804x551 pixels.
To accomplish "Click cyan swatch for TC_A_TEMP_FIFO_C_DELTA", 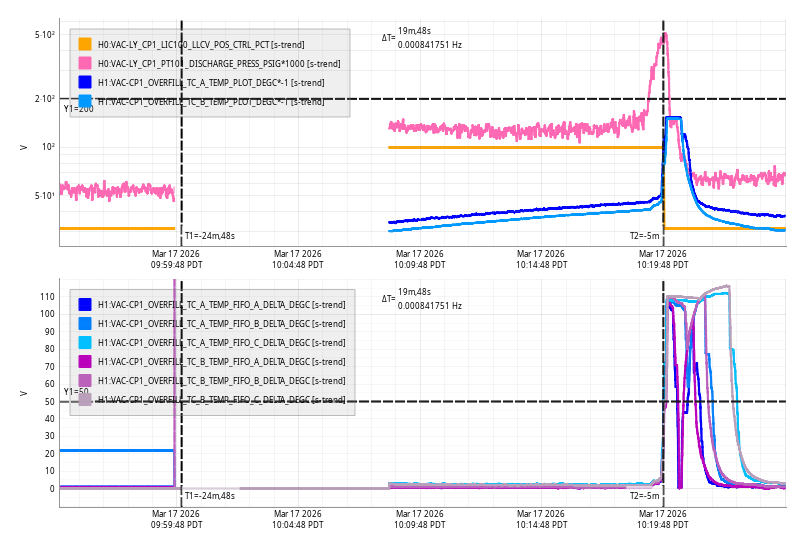I will tap(85, 342).
